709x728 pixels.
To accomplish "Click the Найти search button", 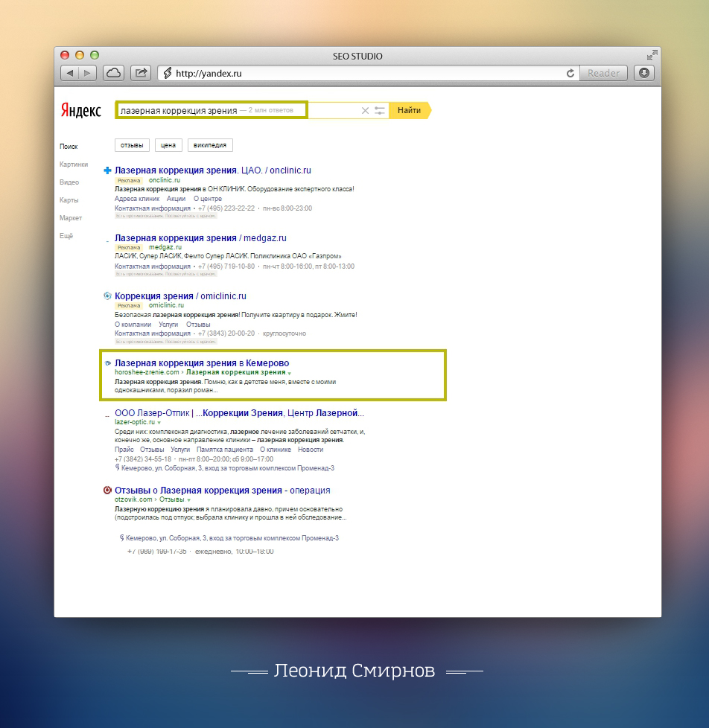I will 410,110.
